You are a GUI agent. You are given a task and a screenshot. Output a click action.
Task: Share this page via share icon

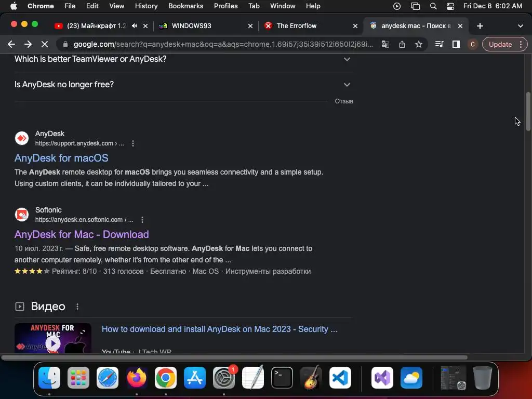point(402,44)
